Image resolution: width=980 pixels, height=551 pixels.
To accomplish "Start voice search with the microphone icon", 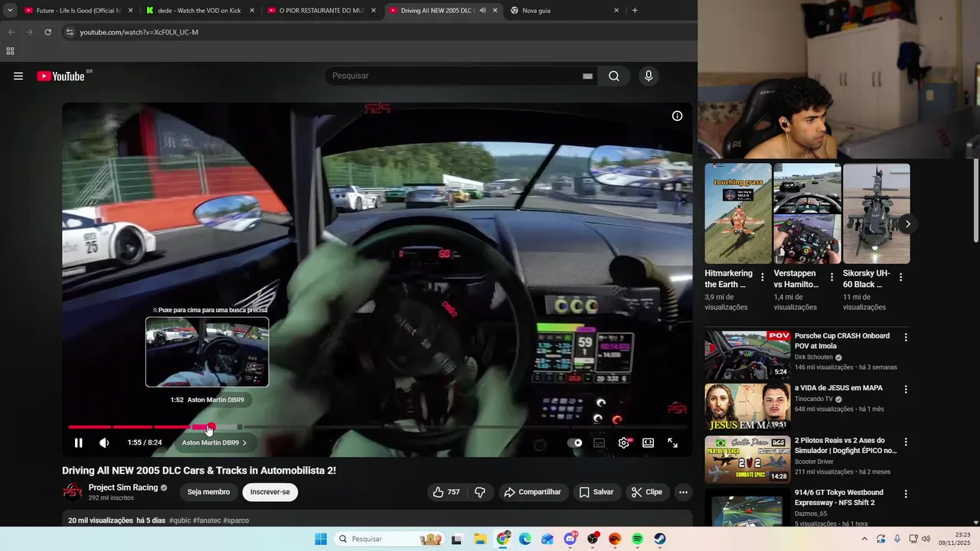I will [648, 76].
